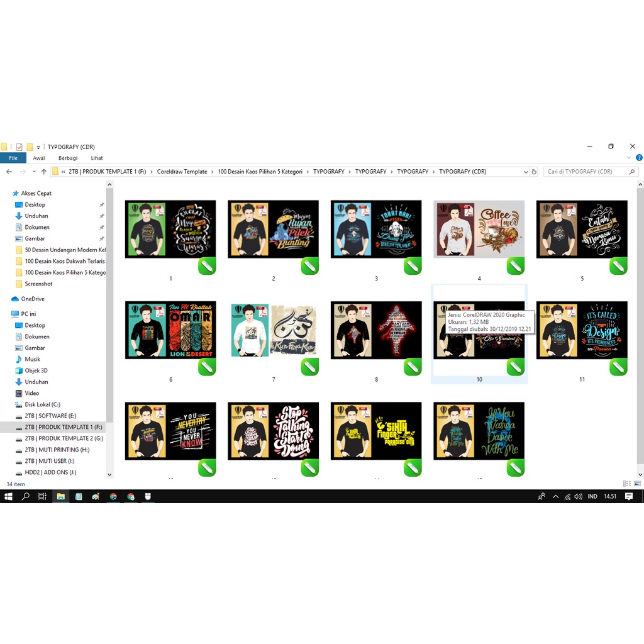Expand the address bar history dropdown

pyautogui.click(x=526, y=172)
